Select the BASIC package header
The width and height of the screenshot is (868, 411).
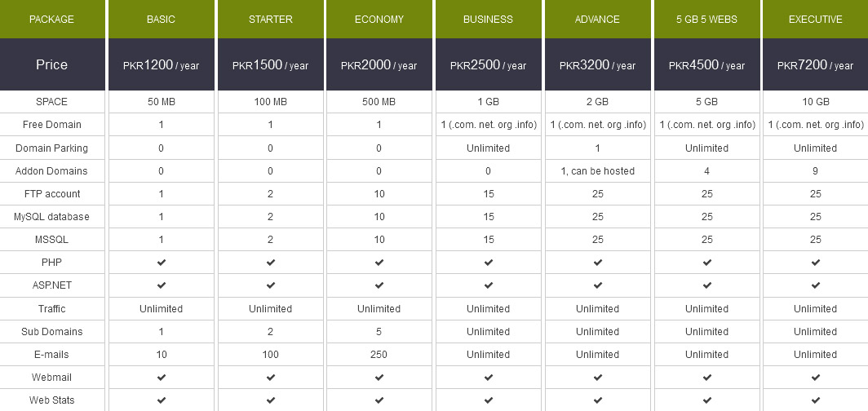tap(161, 20)
